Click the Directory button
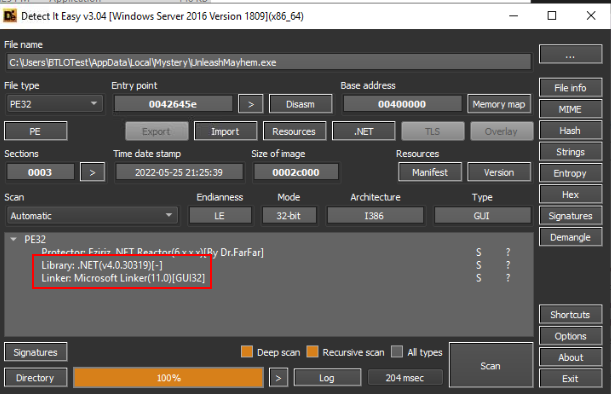Image resolution: width=611 pixels, height=394 pixels. click(35, 378)
